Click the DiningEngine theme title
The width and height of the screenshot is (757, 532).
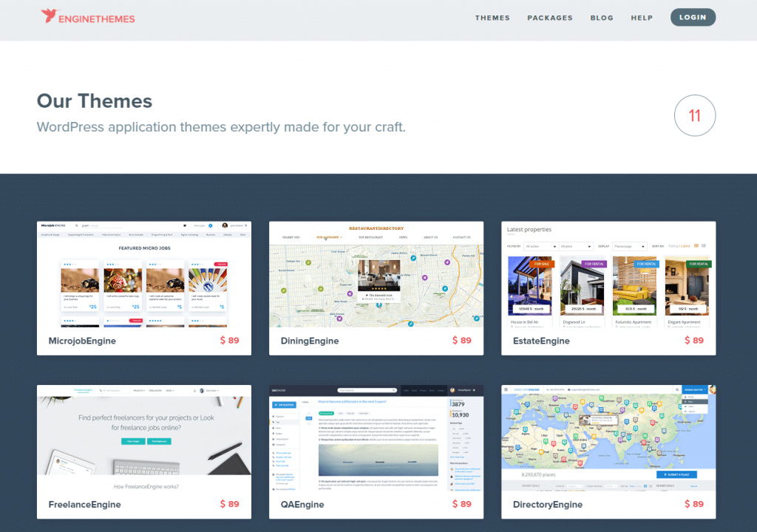pyautogui.click(x=310, y=341)
